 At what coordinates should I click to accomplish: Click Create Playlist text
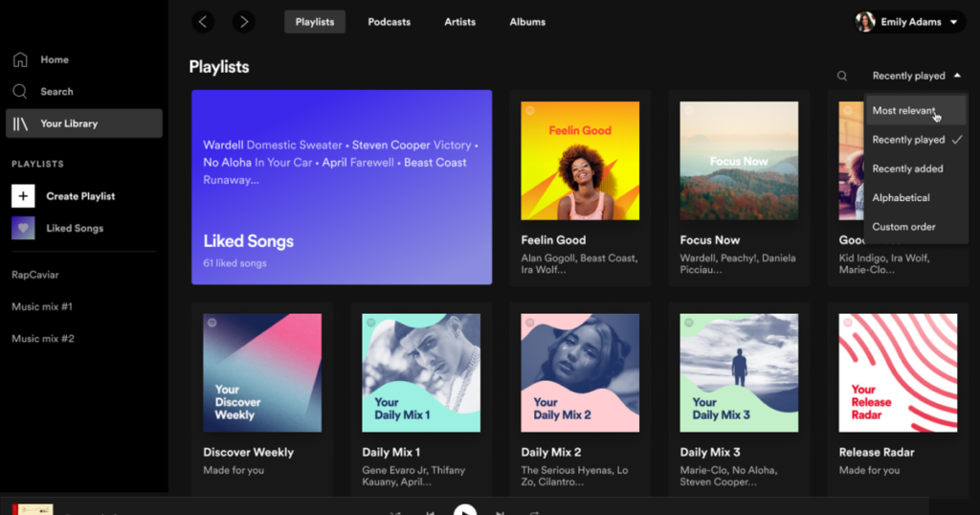pyautogui.click(x=80, y=196)
